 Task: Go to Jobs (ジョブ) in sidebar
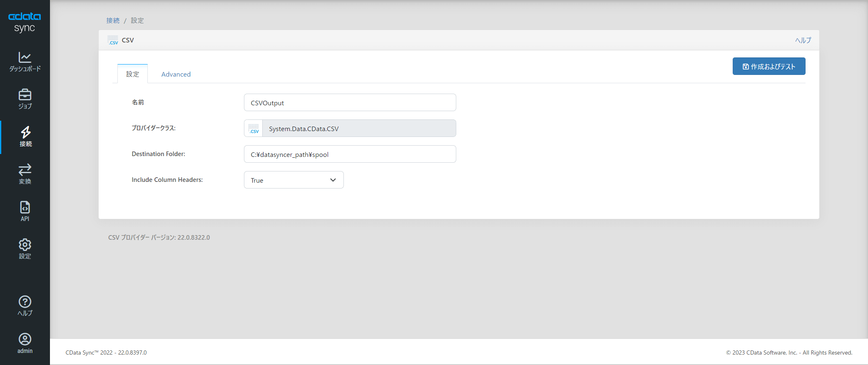(25, 99)
